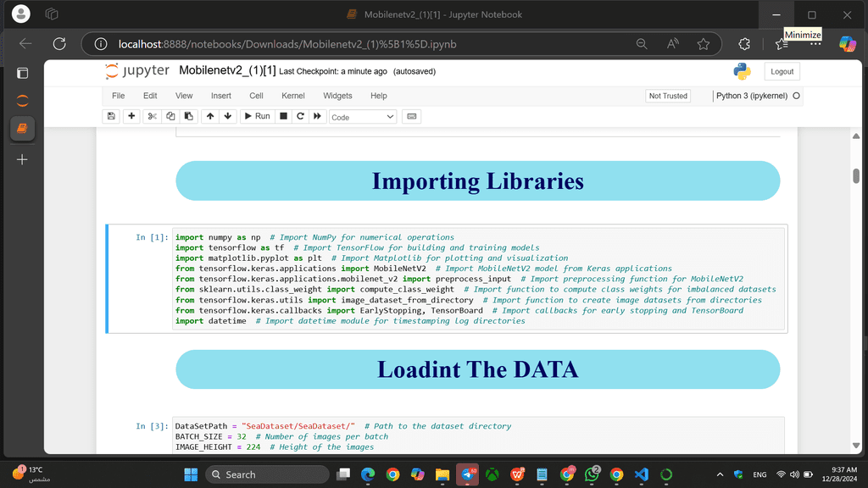Image resolution: width=868 pixels, height=488 pixels.
Task: Open Visual Studio Code from the taskbar
Action: (x=641, y=474)
